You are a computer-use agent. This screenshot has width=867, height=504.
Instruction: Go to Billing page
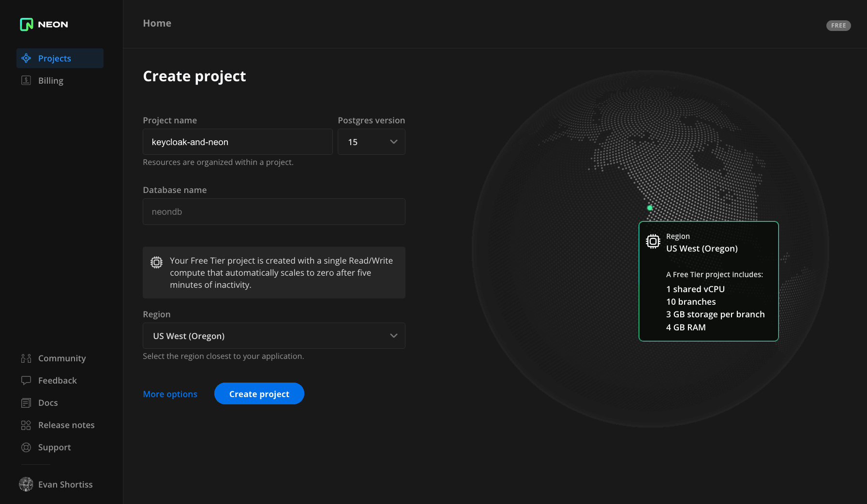(x=51, y=81)
